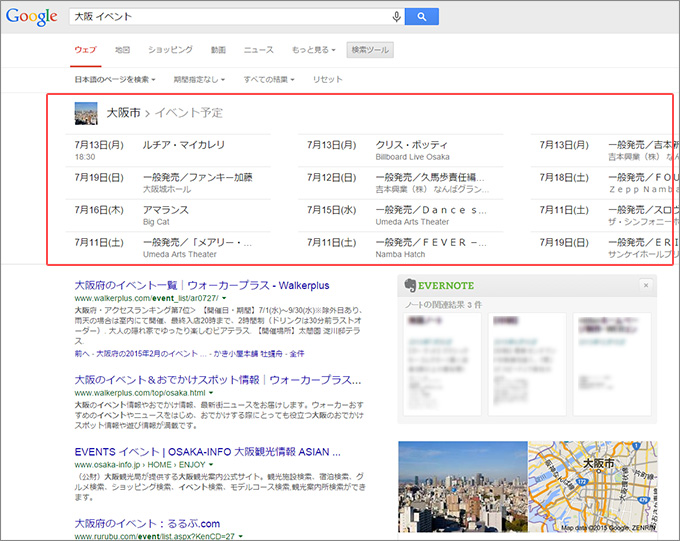The image size is (680, 541).
Task: Click the Google logo
Action: click(32, 17)
